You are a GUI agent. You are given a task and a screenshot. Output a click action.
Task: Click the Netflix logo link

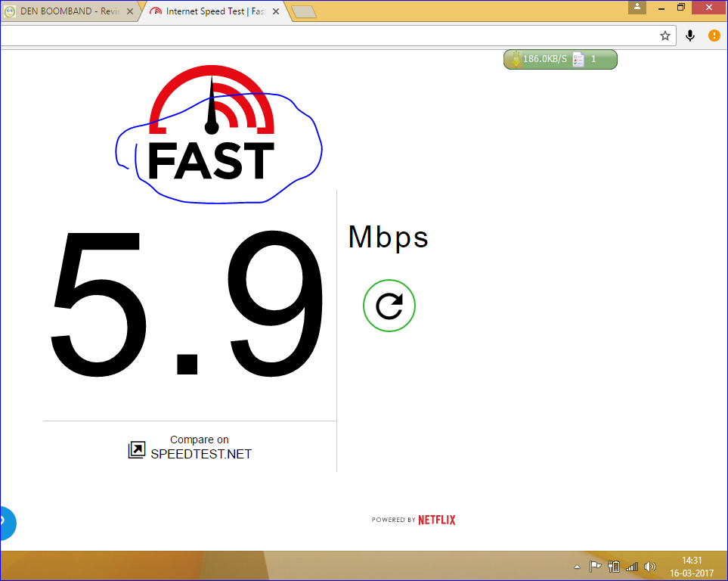pyautogui.click(x=437, y=520)
